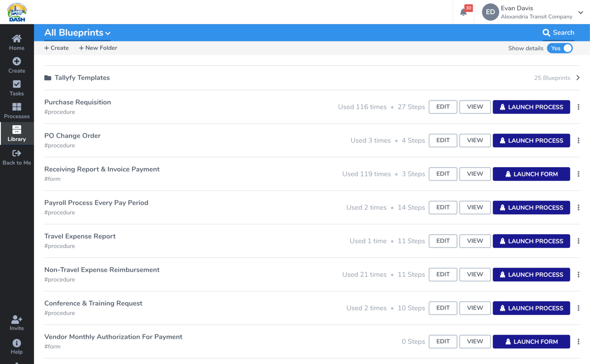Expand the All Blueprints dropdown
Image resolution: width=590 pixels, height=364 pixels.
pos(77,32)
